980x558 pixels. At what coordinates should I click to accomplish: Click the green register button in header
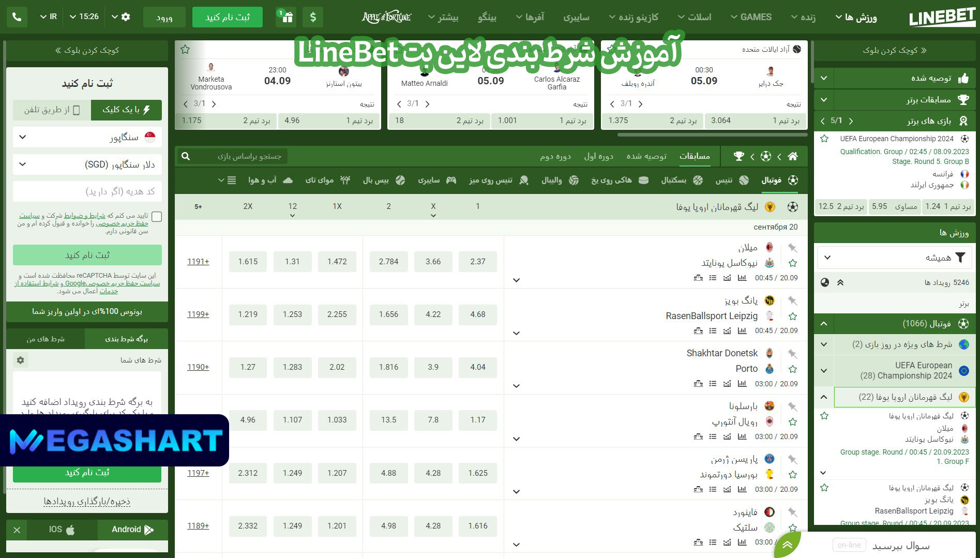pos(228,17)
